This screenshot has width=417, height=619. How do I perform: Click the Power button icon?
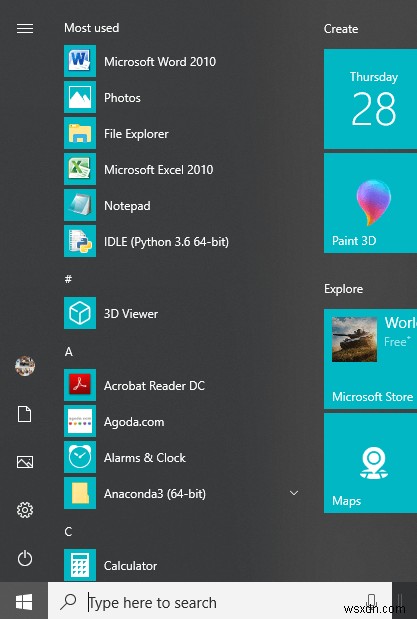(x=25, y=558)
